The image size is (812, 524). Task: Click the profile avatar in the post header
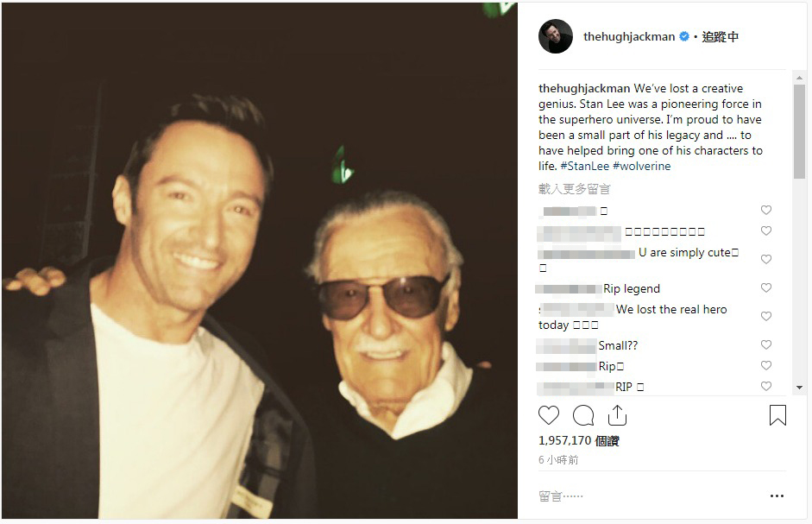(x=556, y=37)
